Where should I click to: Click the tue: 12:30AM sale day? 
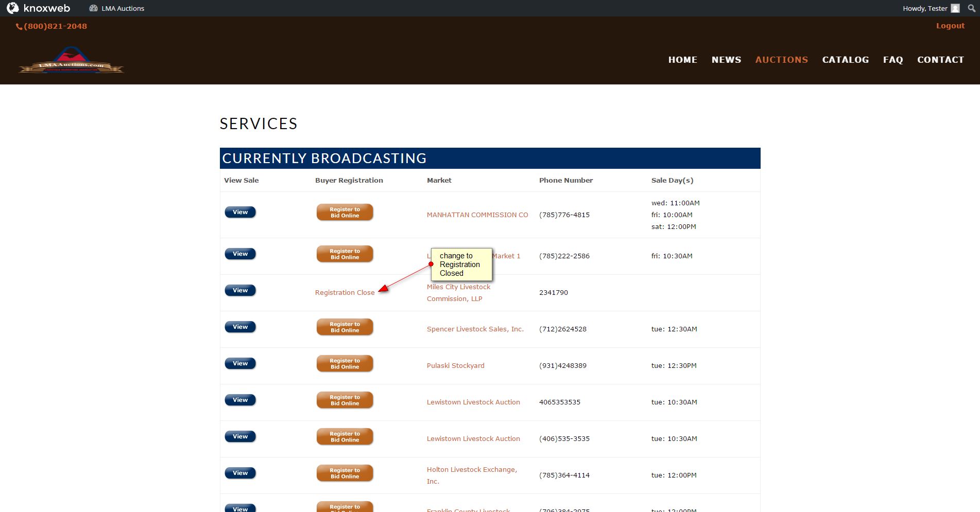tap(674, 329)
